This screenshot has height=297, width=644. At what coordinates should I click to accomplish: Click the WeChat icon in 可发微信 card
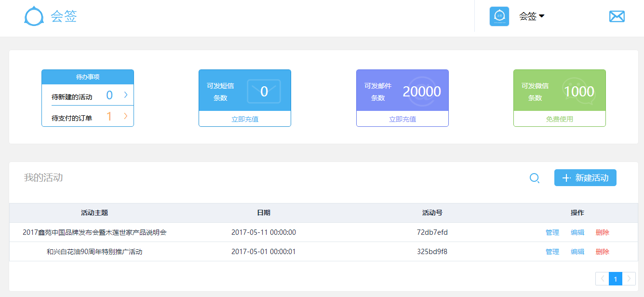click(578, 91)
